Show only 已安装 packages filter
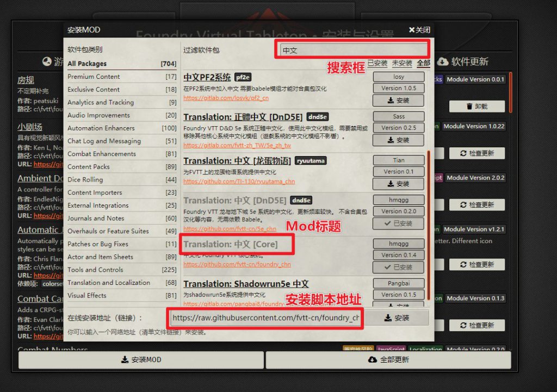557x392 pixels. pyautogui.click(x=377, y=63)
